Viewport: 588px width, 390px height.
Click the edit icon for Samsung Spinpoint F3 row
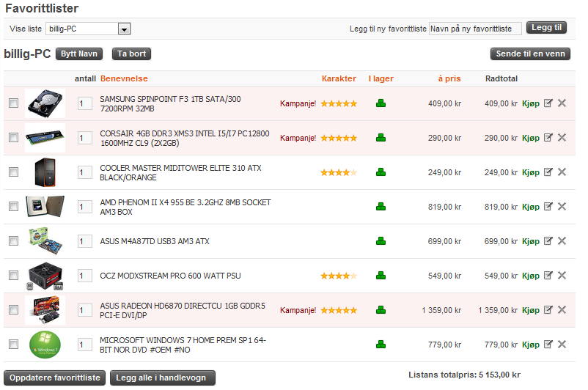(548, 103)
